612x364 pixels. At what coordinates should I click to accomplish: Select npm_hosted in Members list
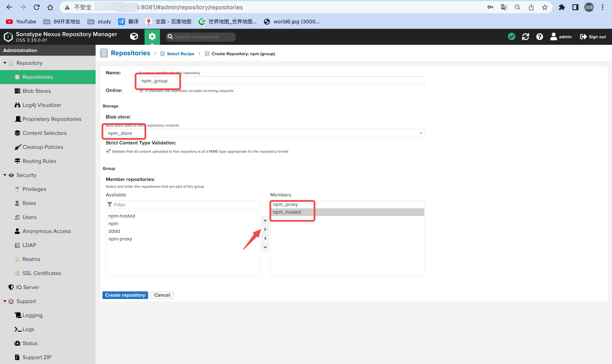347,212
